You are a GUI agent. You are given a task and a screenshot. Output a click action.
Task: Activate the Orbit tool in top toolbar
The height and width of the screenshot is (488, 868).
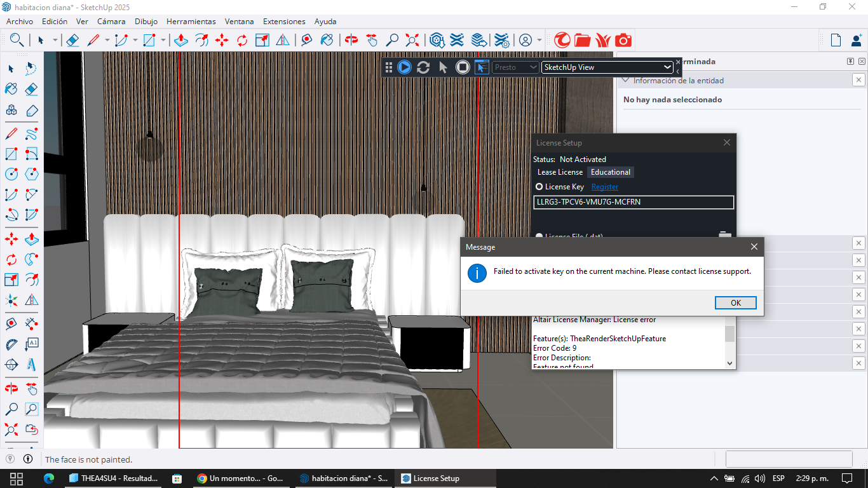click(351, 40)
